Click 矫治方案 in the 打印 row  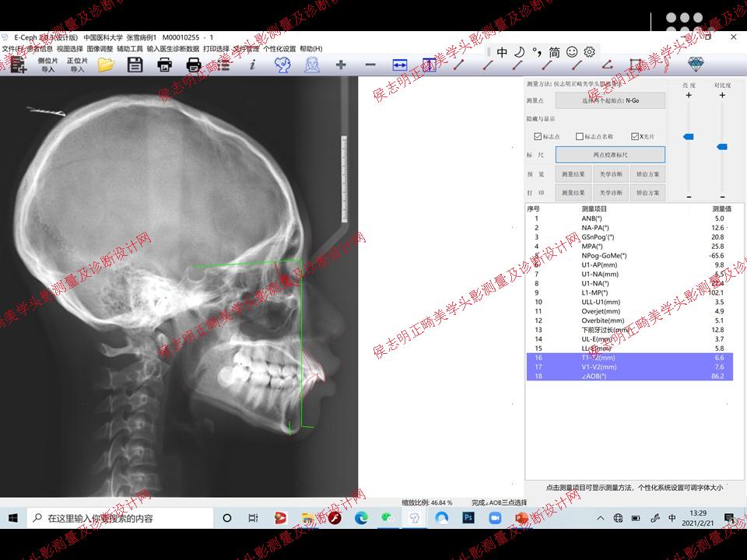647,193
